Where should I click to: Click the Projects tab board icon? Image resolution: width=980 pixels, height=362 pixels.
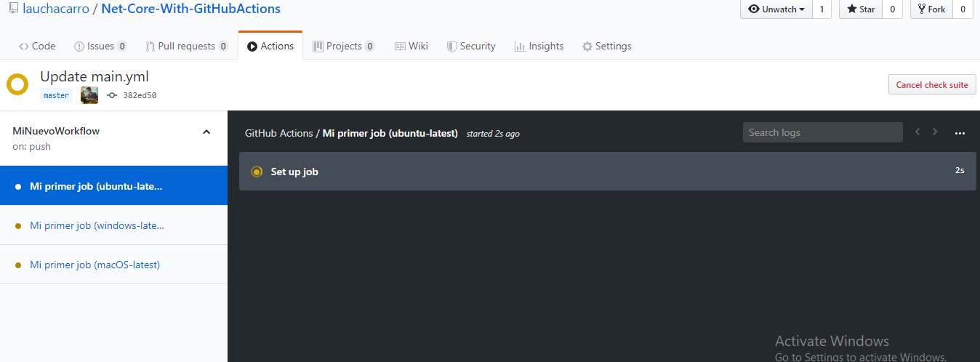[x=318, y=47]
